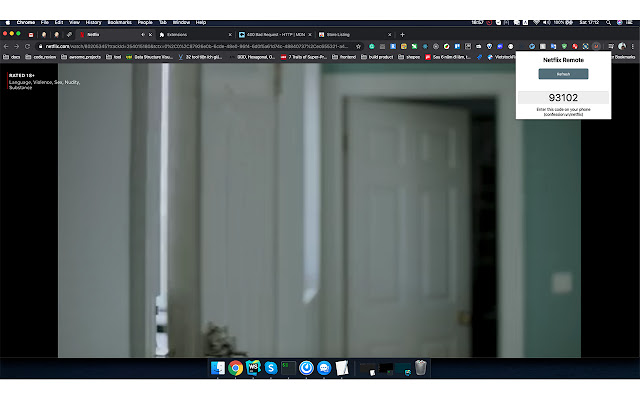This screenshot has width=640, height=400.
Task: Open the View menu
Action: (x=74, y=22)
